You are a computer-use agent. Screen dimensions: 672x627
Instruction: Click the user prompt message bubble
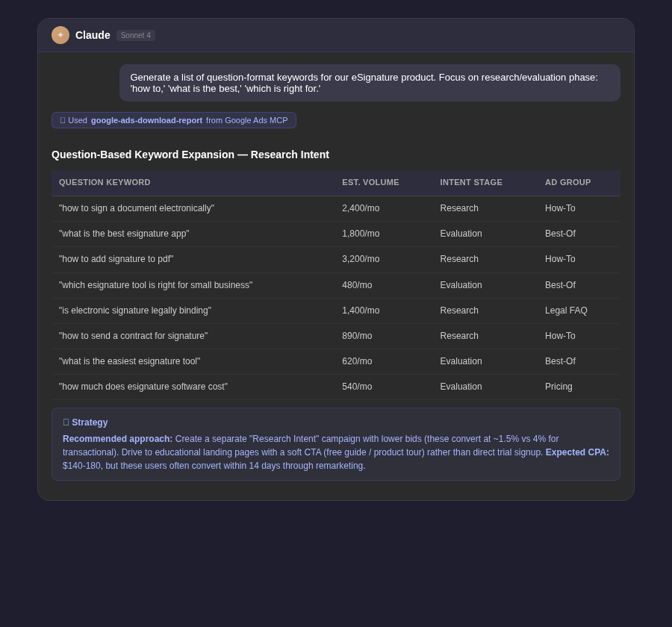[370, 83]
